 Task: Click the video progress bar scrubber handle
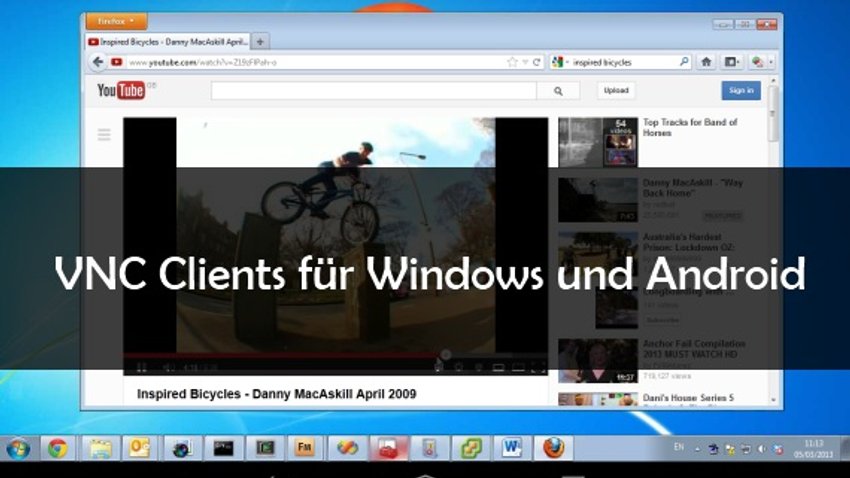click(x=446, y=355)
